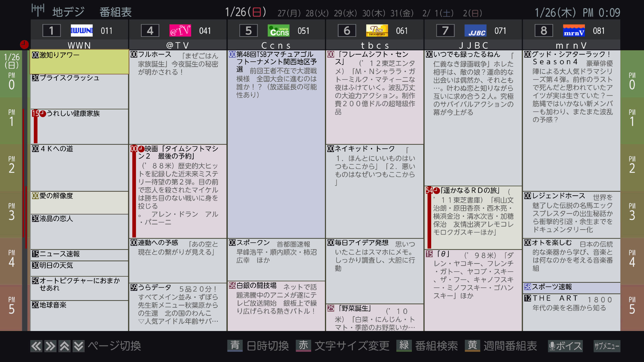This screenshot has width=644, height=362.
Task: Select the WWN channel logo
Action: point(82,30)
